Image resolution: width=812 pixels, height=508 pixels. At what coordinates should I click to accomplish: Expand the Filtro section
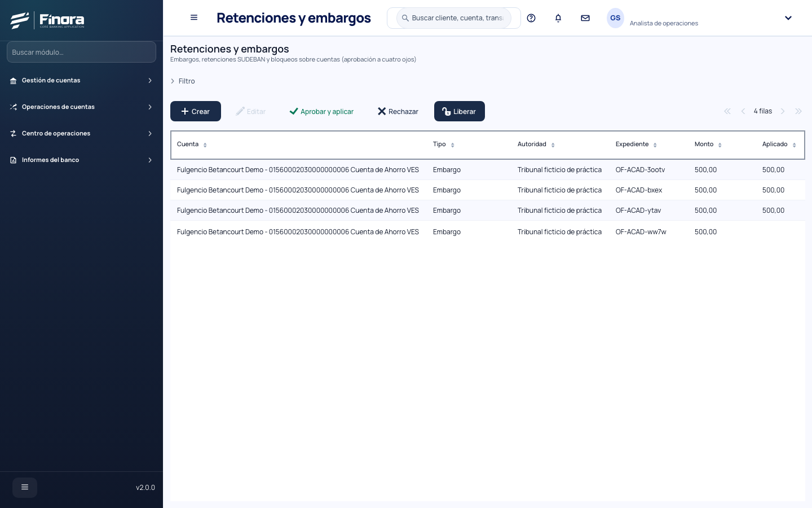183,81
